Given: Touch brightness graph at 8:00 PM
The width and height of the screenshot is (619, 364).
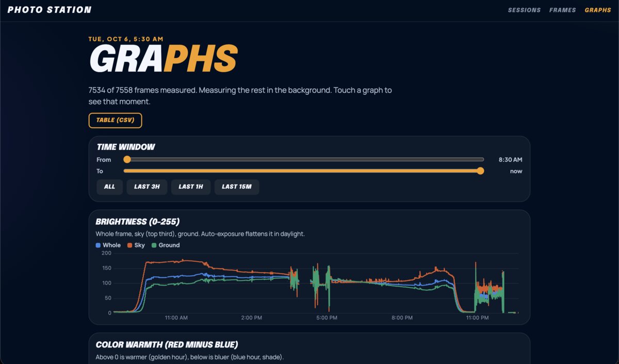Looking at the screenshot, I should coord(402,283).
